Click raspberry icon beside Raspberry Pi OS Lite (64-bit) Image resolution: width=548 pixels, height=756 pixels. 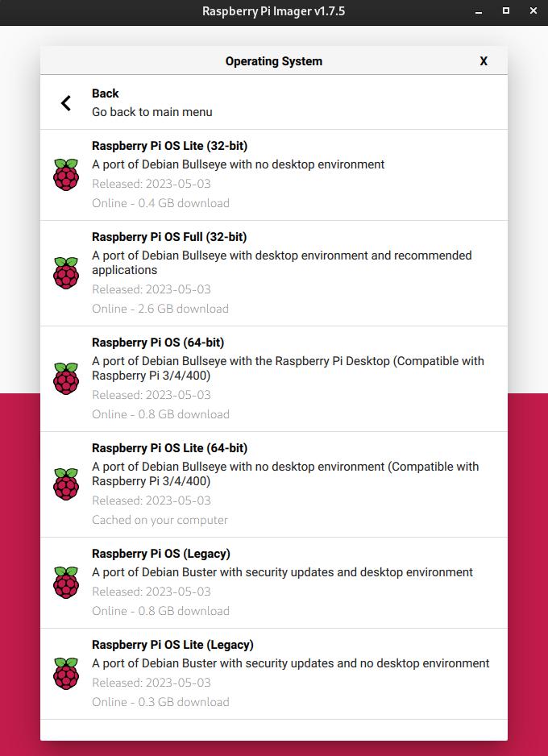(66, 484)
